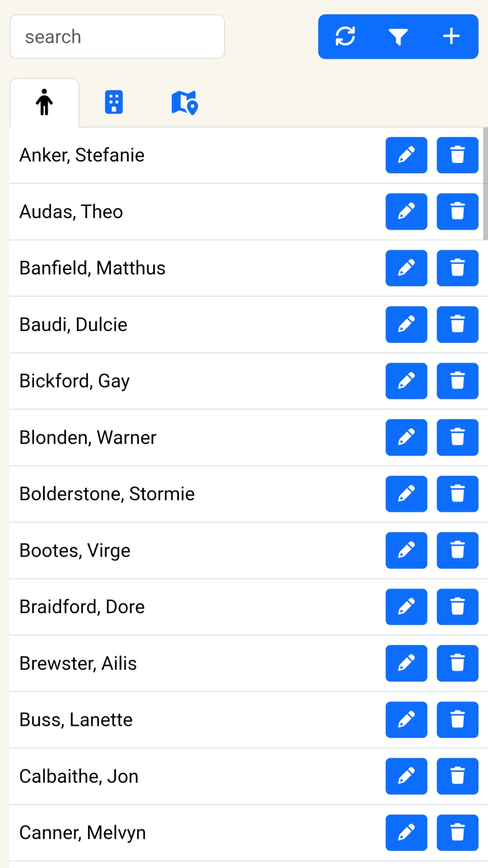
Task: Delete Baudi, Dulcie record
Action: (x=457, y=325)
